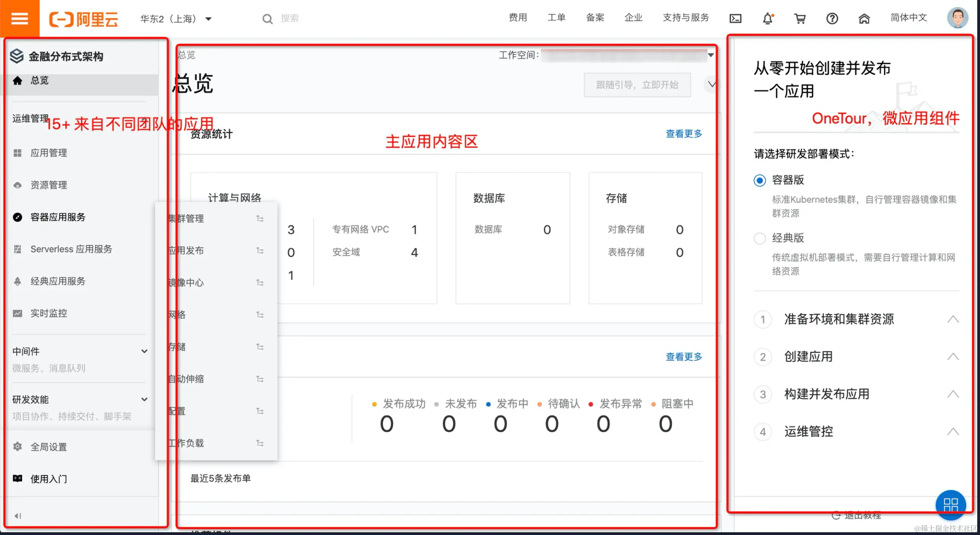Open the 企业 top menu

pyautogui.click(x=633, y=18)
